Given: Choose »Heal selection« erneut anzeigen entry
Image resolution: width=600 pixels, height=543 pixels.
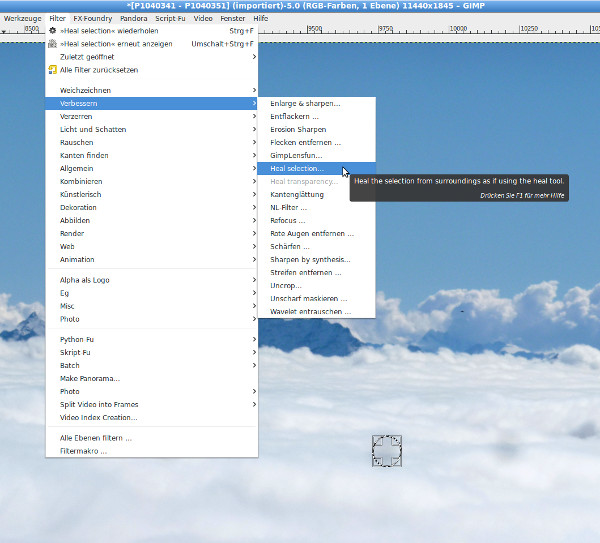Looking at the screenshot, I should pyautogui.click(x=152, y=44).
